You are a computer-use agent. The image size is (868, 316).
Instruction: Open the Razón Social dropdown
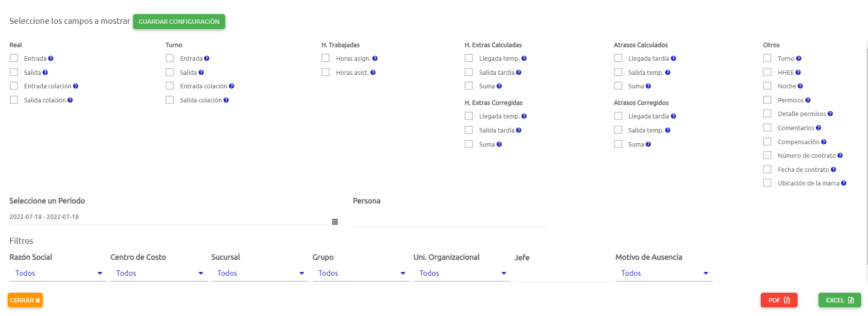(58, 273)
